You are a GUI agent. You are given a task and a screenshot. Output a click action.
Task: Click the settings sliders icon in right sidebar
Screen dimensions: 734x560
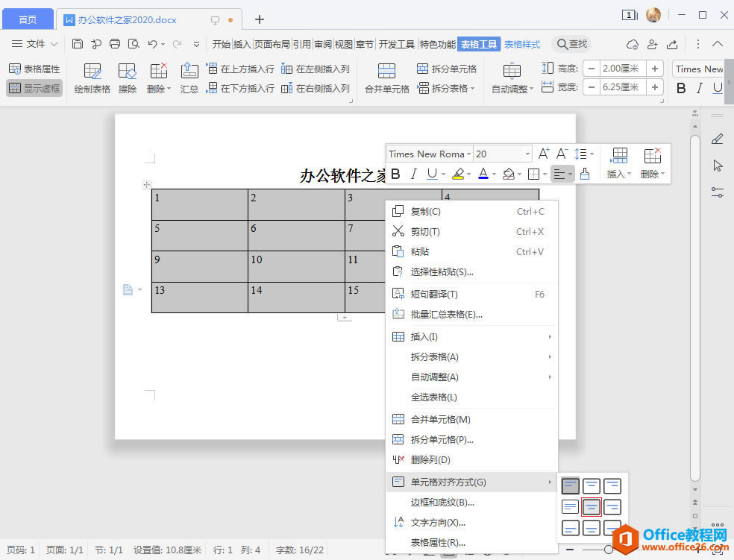pyautogui.click(x=717, y=192)
